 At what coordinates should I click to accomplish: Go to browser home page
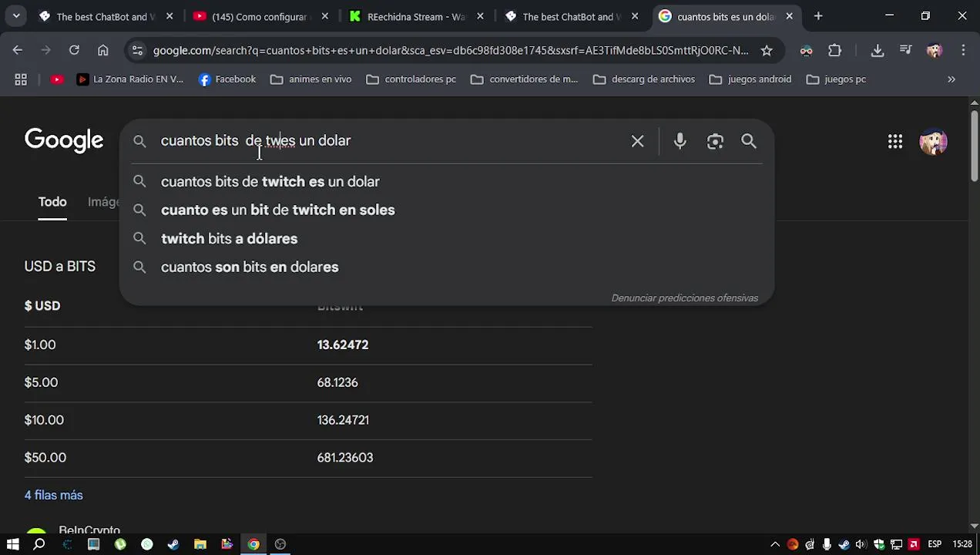click(102, 50)
